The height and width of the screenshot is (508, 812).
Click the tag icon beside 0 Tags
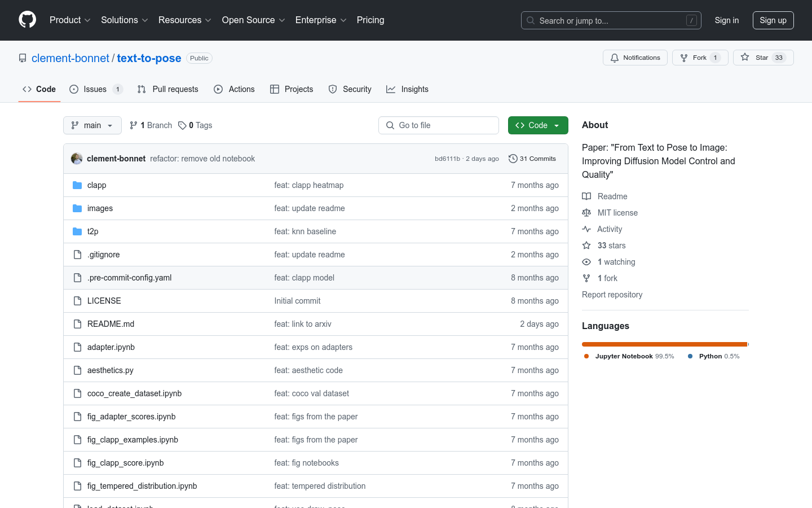pos(182,125)
